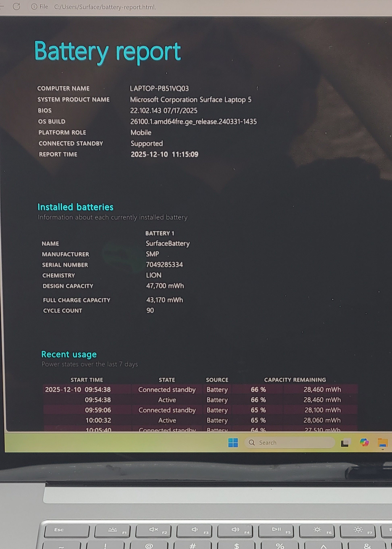Open the Windows Start menu
The width and height of the screenshot is (392, 549).
(233, 442)
